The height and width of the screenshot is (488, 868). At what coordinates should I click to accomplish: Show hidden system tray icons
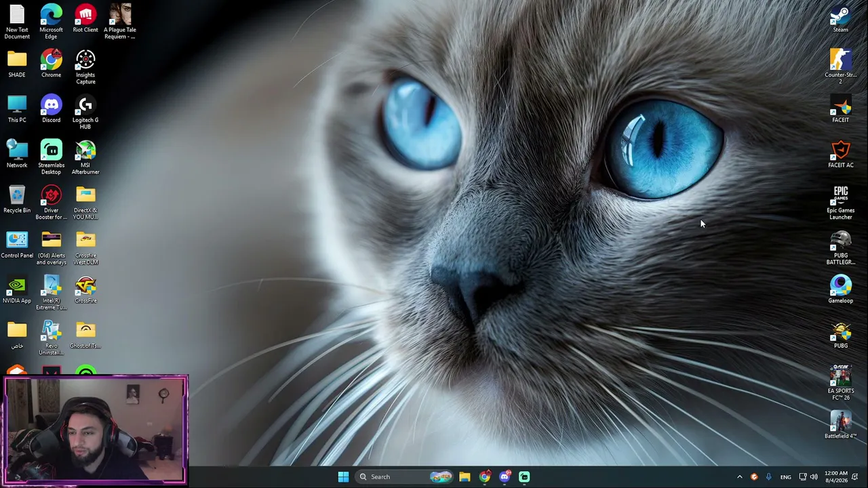pyautogui.click(x=740, y=476)
